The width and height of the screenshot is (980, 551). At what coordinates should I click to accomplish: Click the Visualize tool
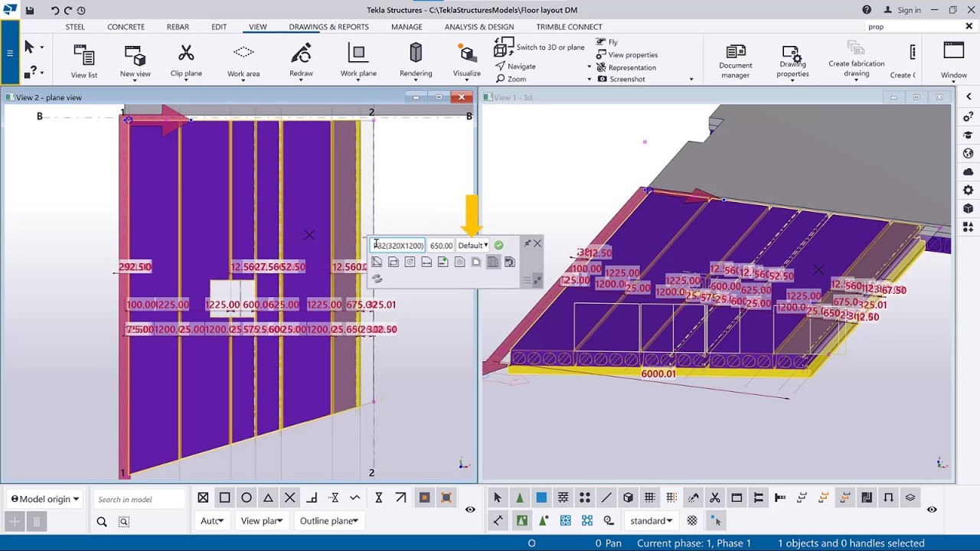466,60
